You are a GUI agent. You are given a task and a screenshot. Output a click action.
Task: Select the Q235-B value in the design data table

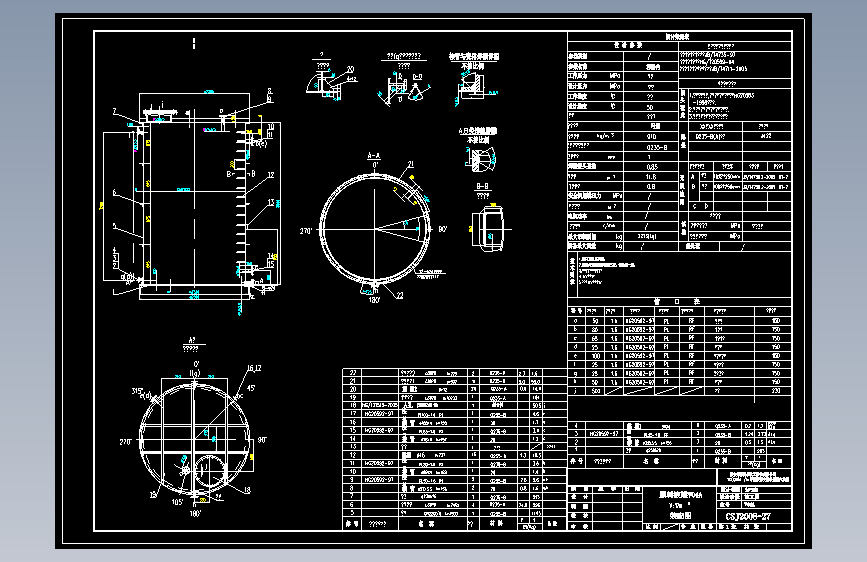(x=657, y=147)
